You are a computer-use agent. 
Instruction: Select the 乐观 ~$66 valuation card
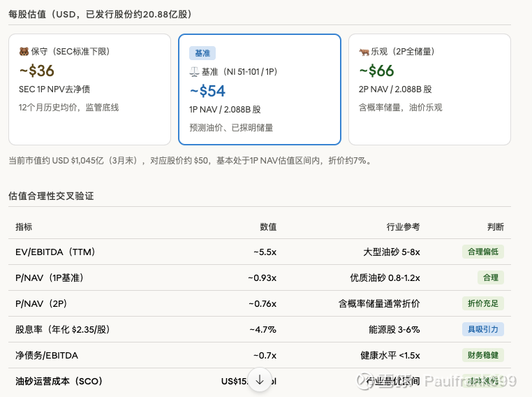tap(429, 89)
